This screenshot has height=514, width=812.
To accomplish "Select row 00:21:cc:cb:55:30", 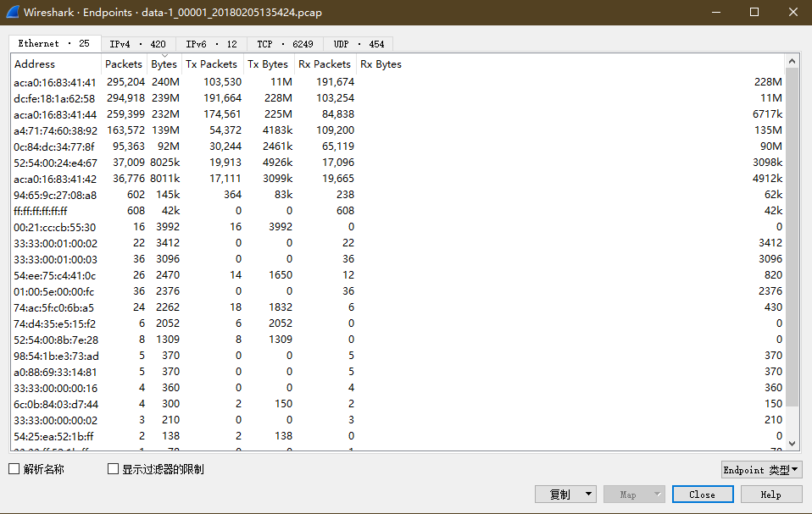I will pyautogui.click(x=398, y=226).
